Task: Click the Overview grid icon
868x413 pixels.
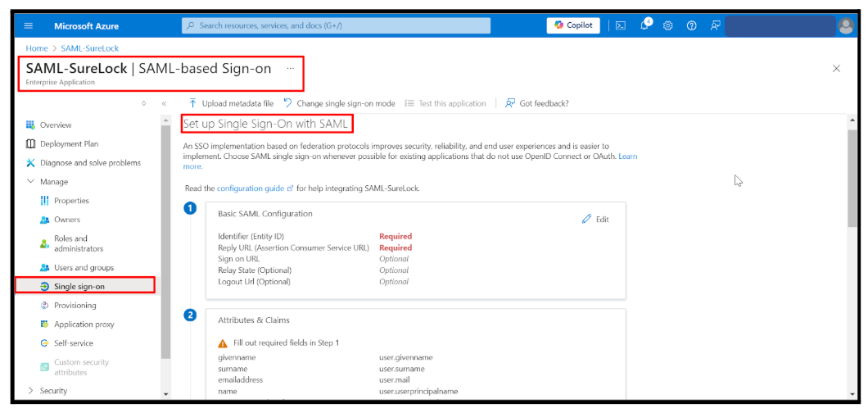Action: tap(30, 125)
